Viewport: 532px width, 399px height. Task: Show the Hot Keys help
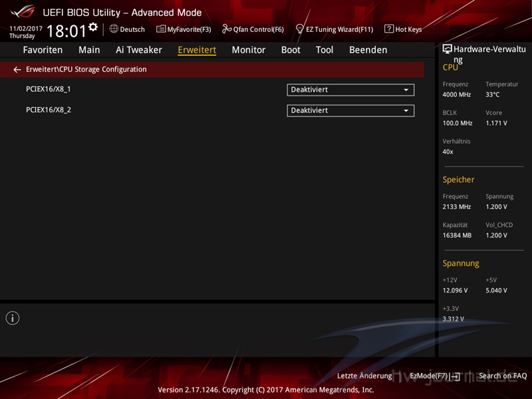[403, 29]
